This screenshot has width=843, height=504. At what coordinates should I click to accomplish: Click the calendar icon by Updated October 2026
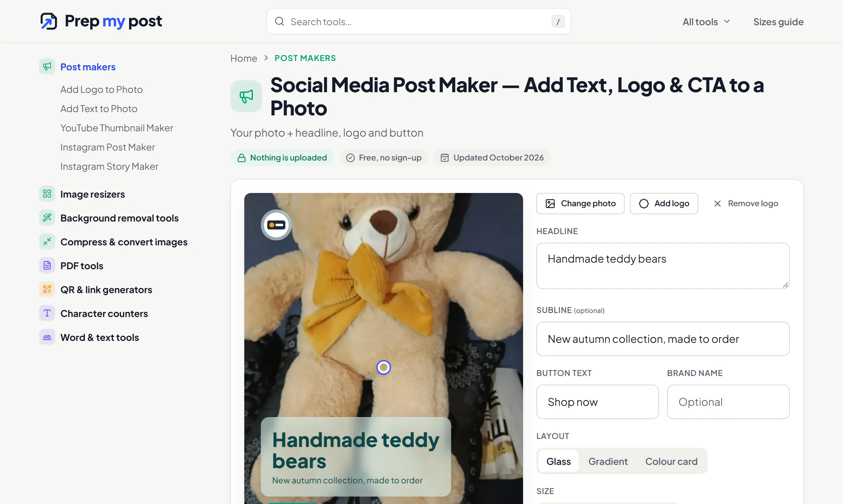[x=444, y=157]
